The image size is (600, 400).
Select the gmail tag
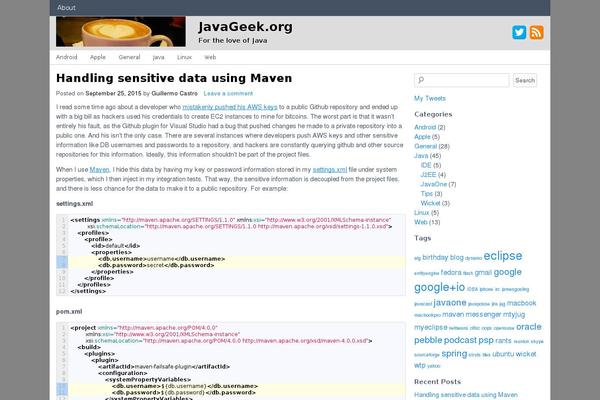pos(483,273)
